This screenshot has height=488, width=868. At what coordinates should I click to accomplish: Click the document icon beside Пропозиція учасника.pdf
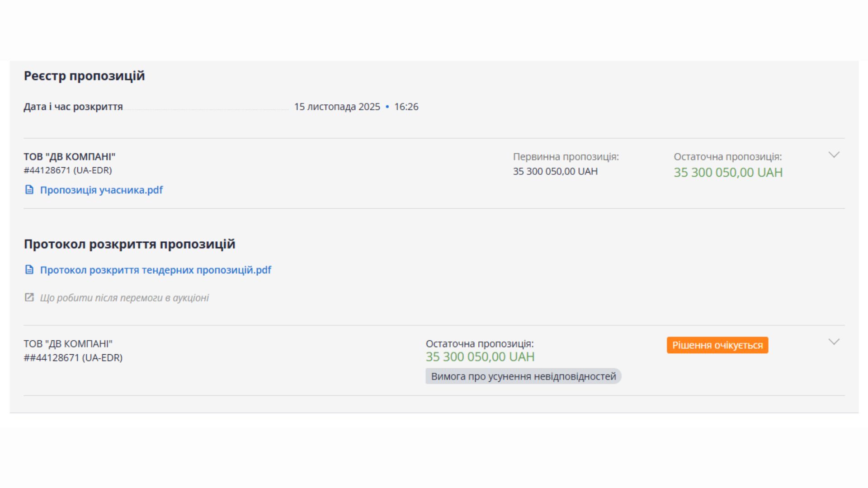[x=29, y=190]
